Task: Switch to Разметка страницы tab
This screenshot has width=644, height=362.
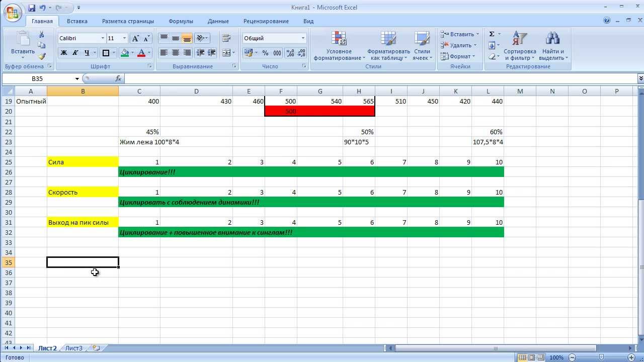Action: (128, 21)
